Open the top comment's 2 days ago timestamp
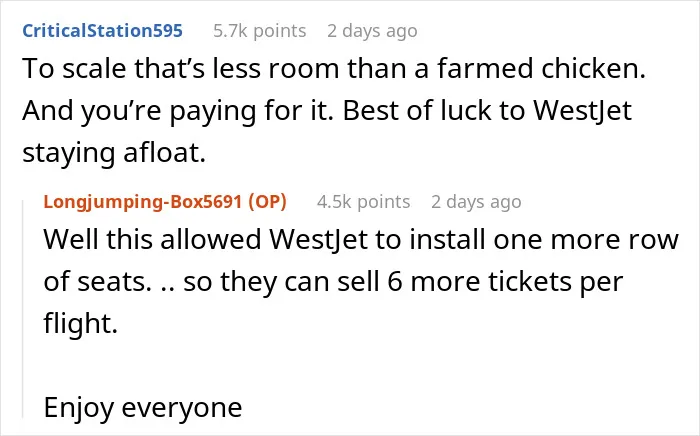Viewport: 700px width, 436px height. (372, 31)
